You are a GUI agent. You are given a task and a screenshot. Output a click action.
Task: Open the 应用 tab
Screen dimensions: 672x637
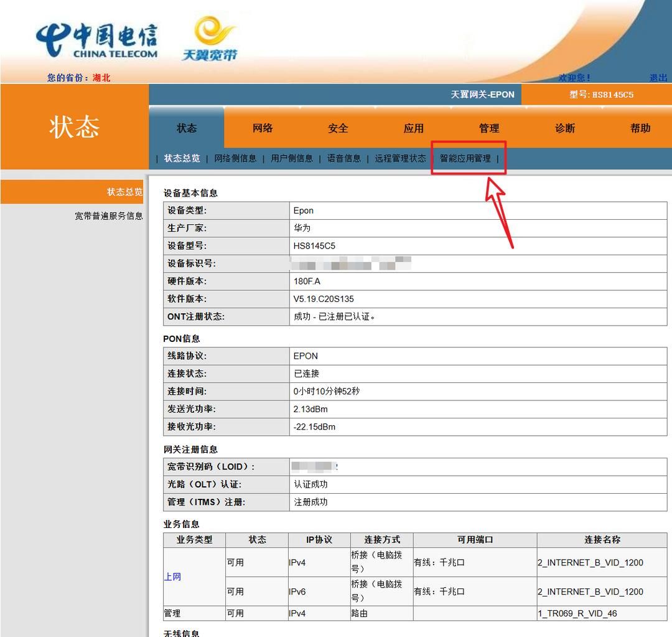click(414, 128)
